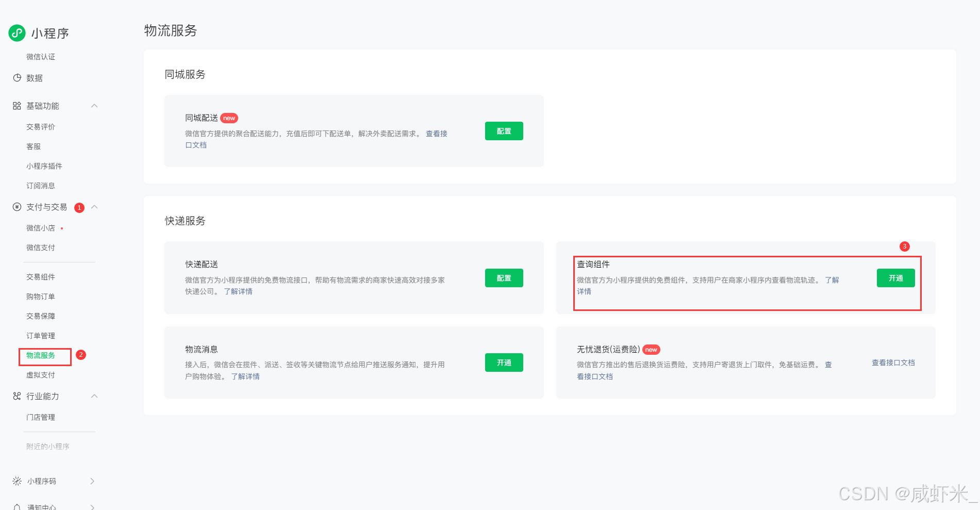This screenshot has width=980, height=510.
Task: Click the 物流消息 card title
Action: pyautogui.click(x=202, y=349)
